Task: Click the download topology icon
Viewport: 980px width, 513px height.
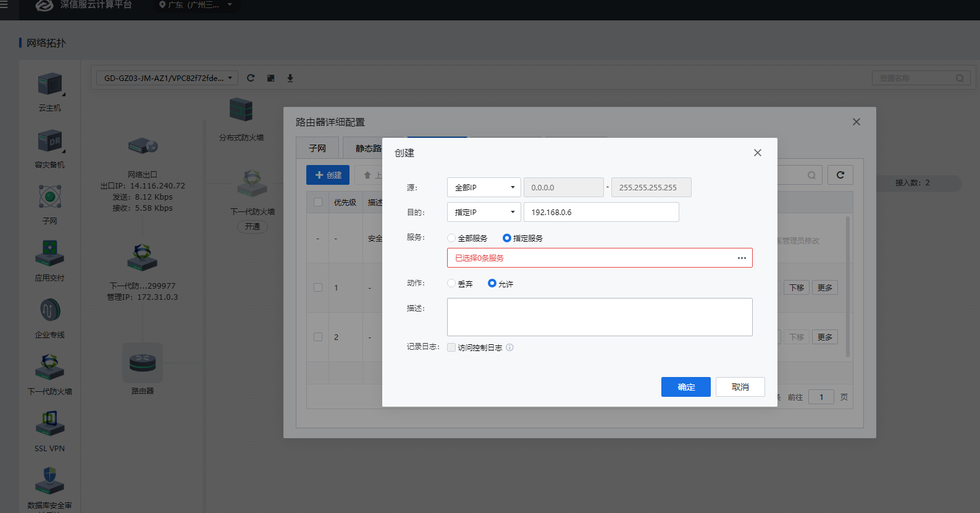Action: click(x=290, y=78)
